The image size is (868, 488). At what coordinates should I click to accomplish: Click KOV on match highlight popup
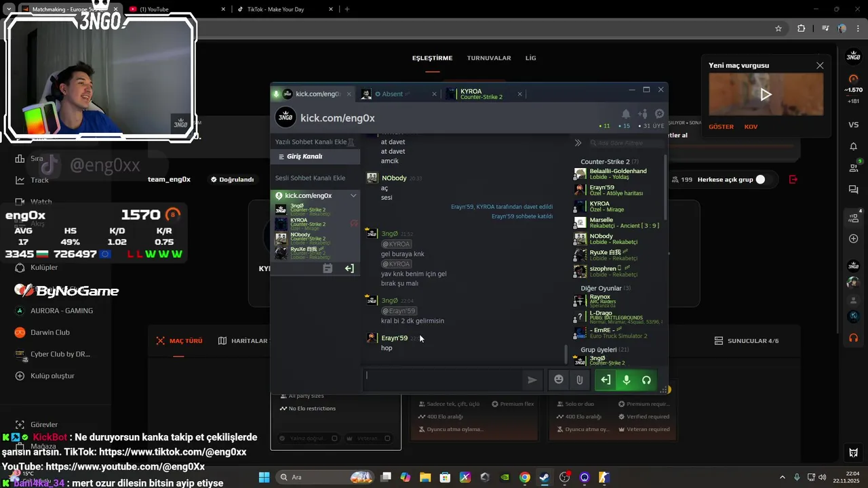click(x=751, y=127)
